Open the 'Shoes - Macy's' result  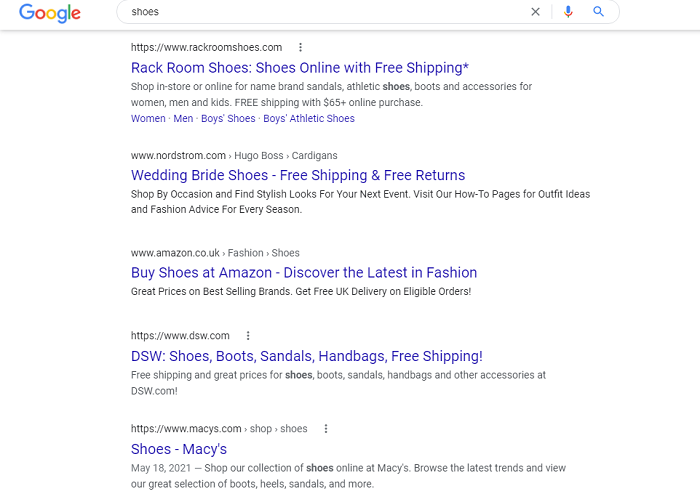(179, 448)
